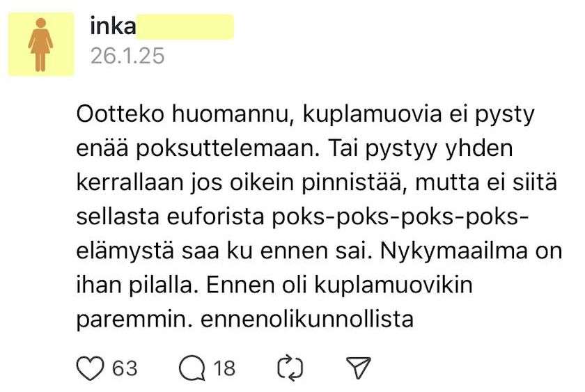Click the ennenolikunnollista tag text
585x392 pixels.
pyautogui.click(x=307, y=319)
